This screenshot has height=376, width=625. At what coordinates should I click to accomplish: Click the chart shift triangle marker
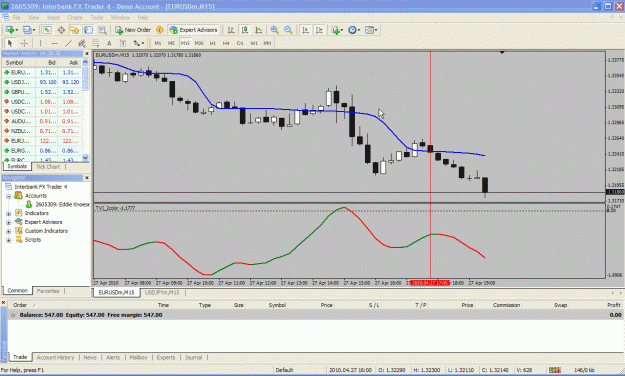coord(502,52)
